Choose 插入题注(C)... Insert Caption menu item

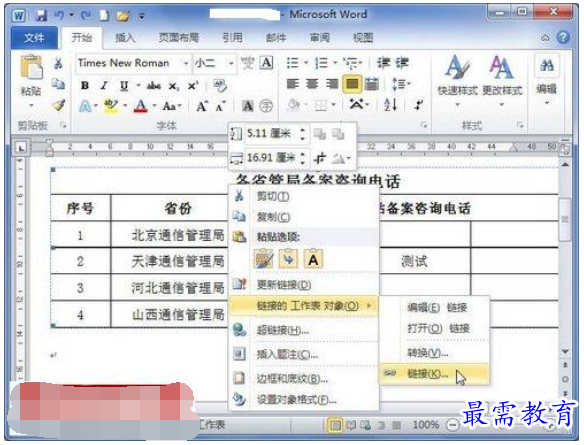304,355
